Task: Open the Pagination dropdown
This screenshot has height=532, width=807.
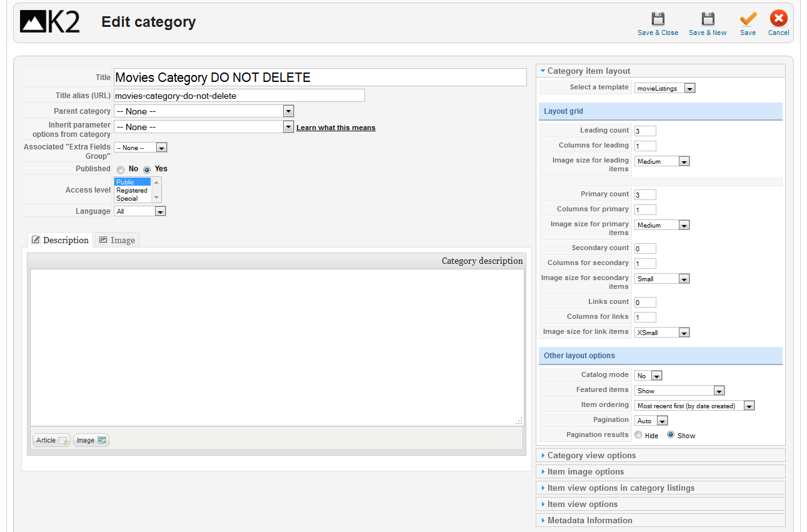Action: point(651,421)
